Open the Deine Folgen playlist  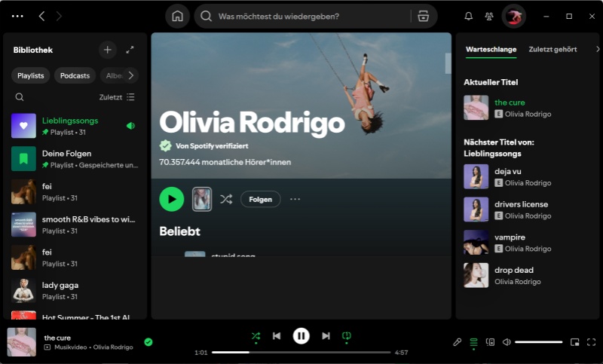click(75, 159)
